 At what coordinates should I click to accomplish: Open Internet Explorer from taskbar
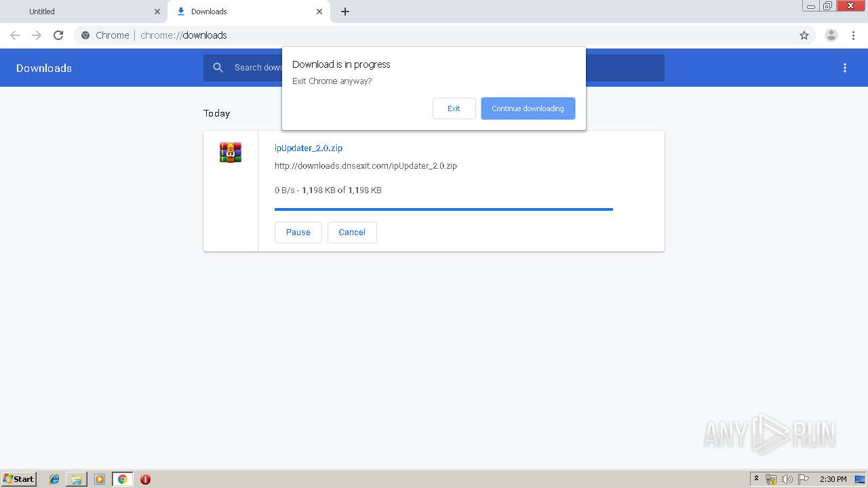(x=54, y=479)
